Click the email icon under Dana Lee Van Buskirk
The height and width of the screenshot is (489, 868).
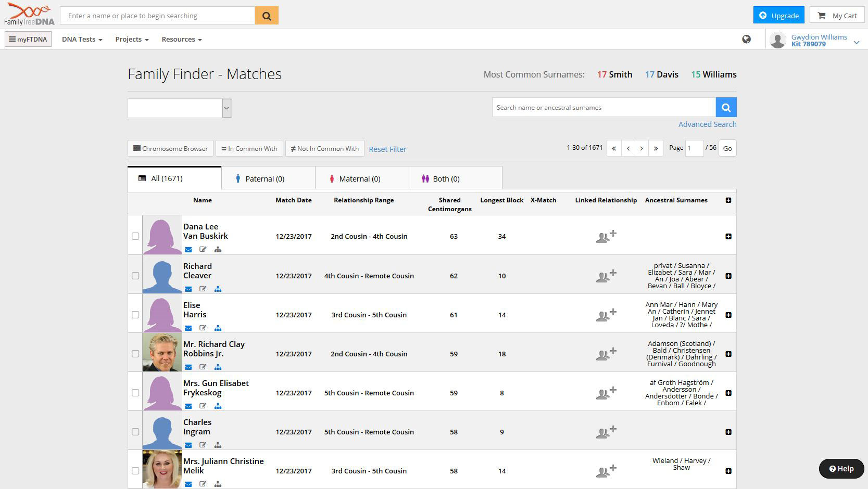point(188,250)
